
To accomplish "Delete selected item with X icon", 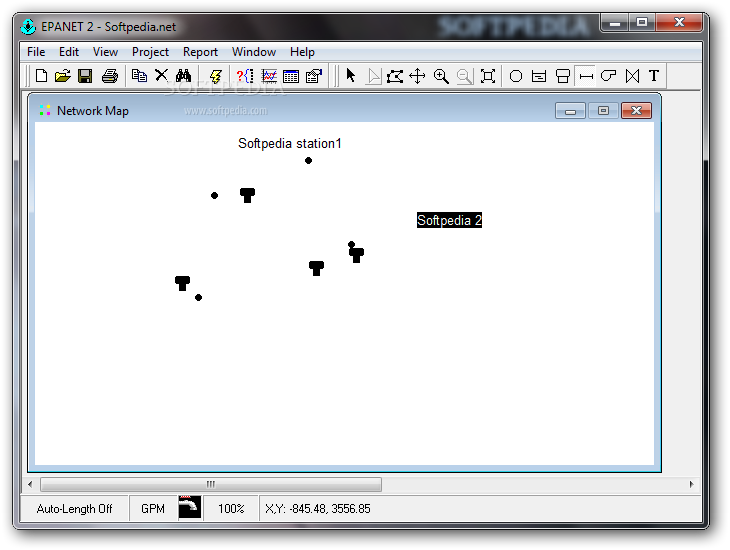I will coord(161,75).
